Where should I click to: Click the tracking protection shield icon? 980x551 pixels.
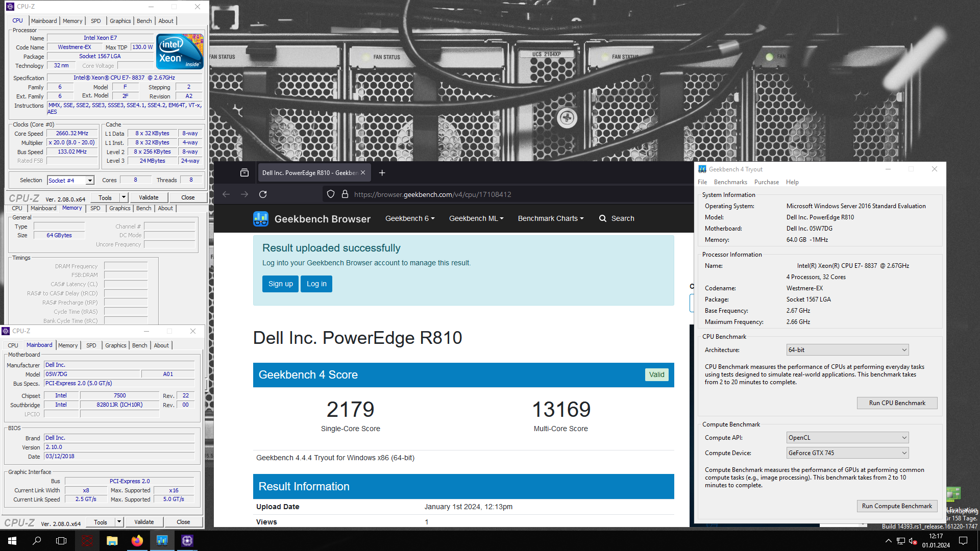point(331,194)
